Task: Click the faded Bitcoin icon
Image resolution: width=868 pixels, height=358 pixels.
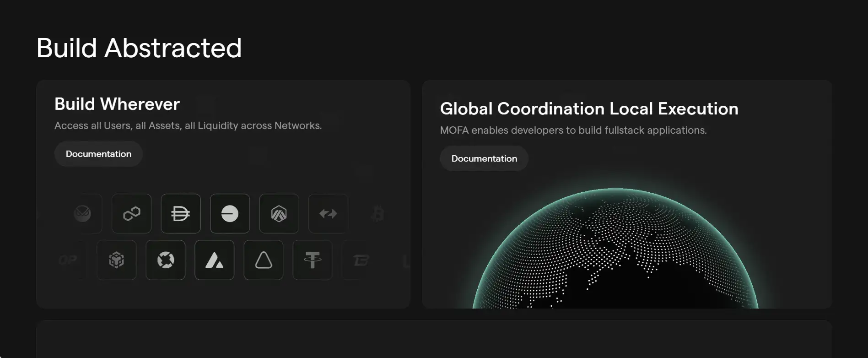Action: pyautogui.click(x=377, y=213)
